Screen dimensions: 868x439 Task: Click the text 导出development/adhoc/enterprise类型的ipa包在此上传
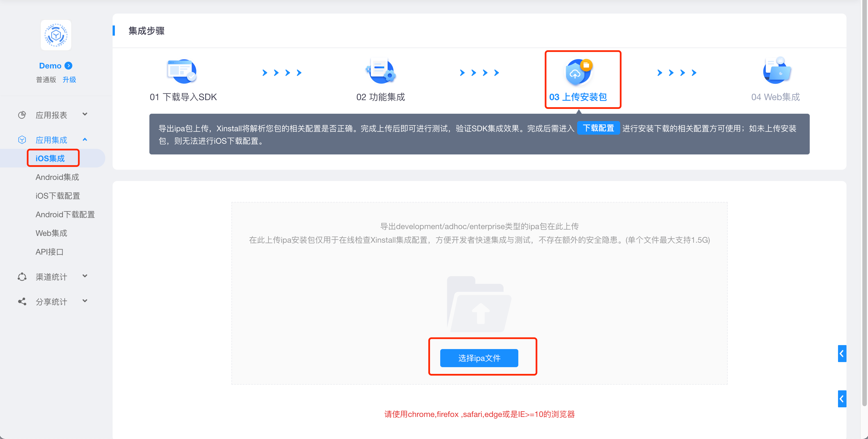[479, 226]
